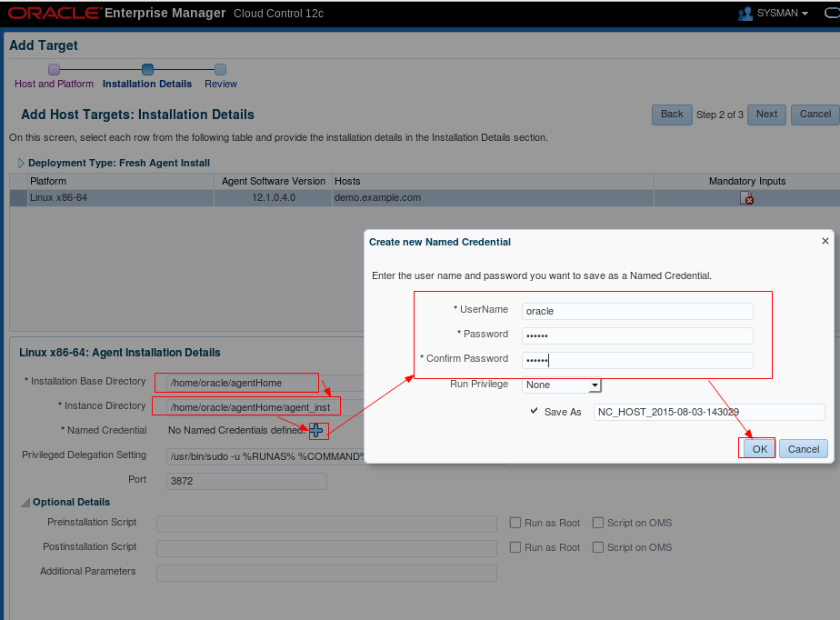840x620 pixels.
Task: Click the Next button
Action: [766, 115]
